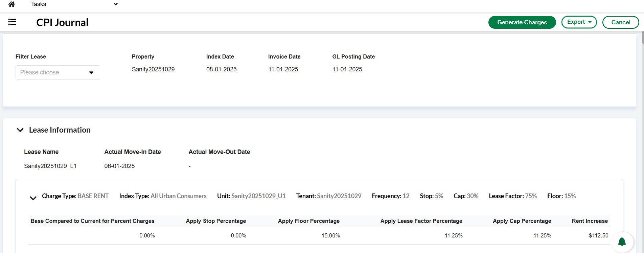Screen dimensions: 644x253
Task: Open the Export dropdown button
Action: click(579, 22)
